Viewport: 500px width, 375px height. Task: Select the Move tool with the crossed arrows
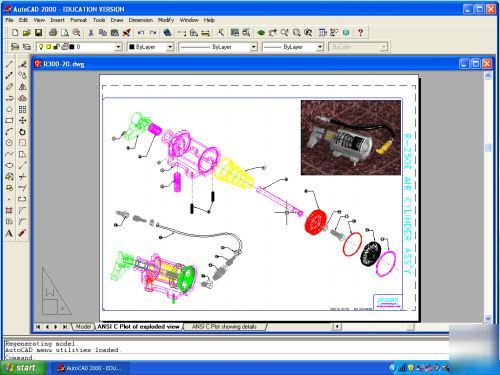tap(22, 121)
